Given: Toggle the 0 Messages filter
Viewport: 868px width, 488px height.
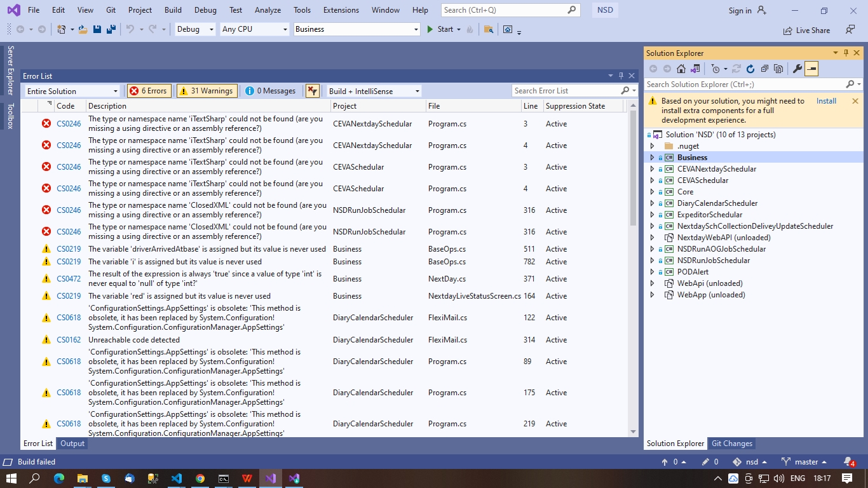Looking at the screenshot, I should (271, 91).
